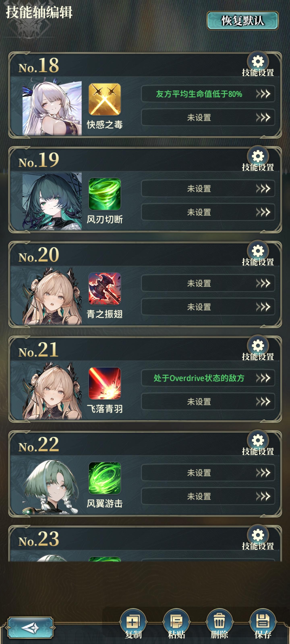Tap the 风刃切断 green tornado skill icon
The height and width of the screenshot is (644, 290).
click(105, 194)
